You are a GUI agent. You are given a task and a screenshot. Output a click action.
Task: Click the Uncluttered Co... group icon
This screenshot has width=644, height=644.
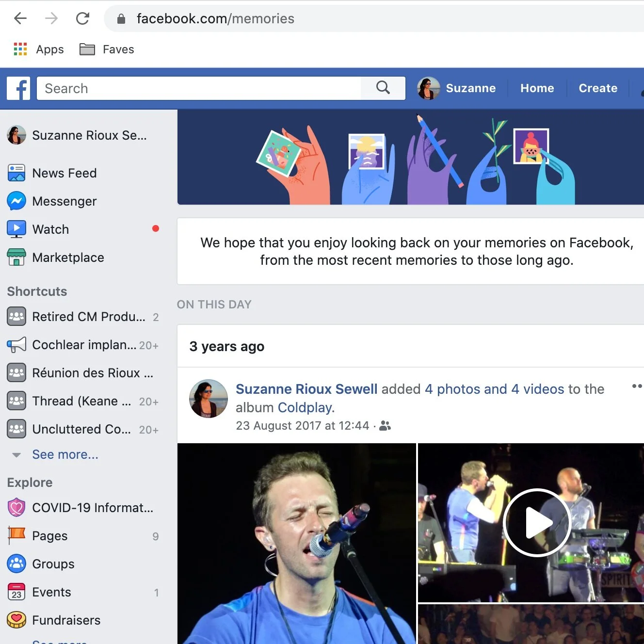pos(16,429)
